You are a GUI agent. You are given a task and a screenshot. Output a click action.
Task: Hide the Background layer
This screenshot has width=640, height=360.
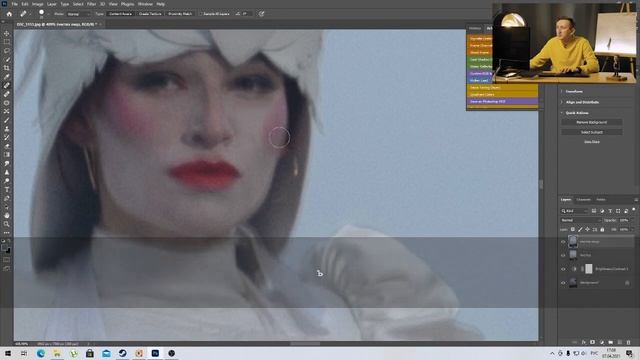(x=563, y=282)
